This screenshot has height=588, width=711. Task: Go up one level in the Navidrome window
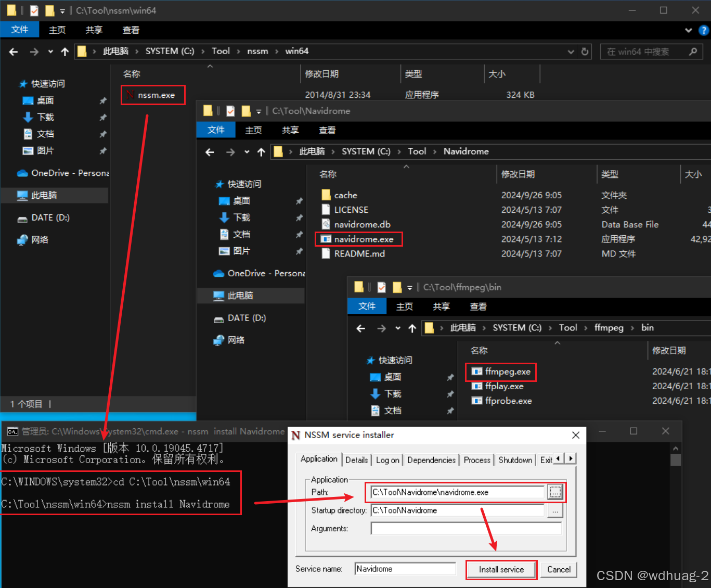[x=261, y=152]
